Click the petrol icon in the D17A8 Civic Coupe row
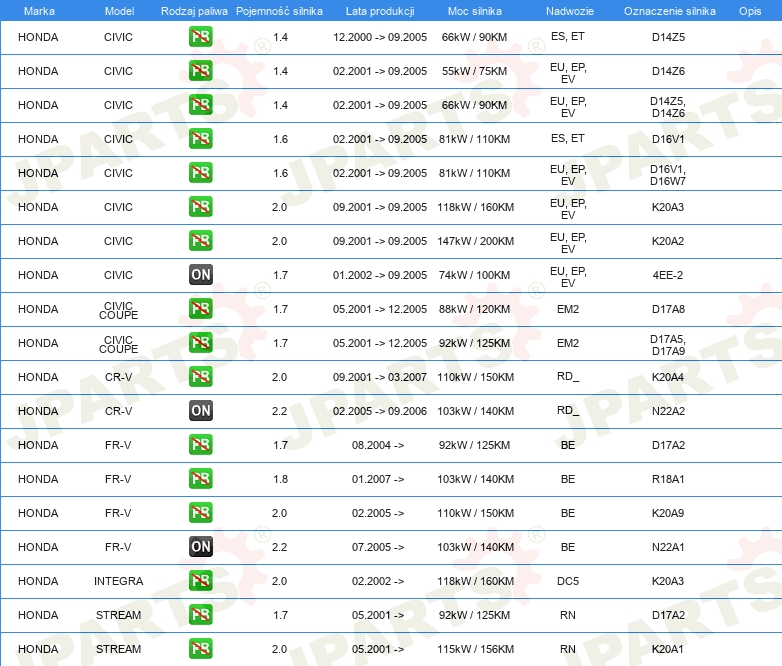 coord(200,309)
